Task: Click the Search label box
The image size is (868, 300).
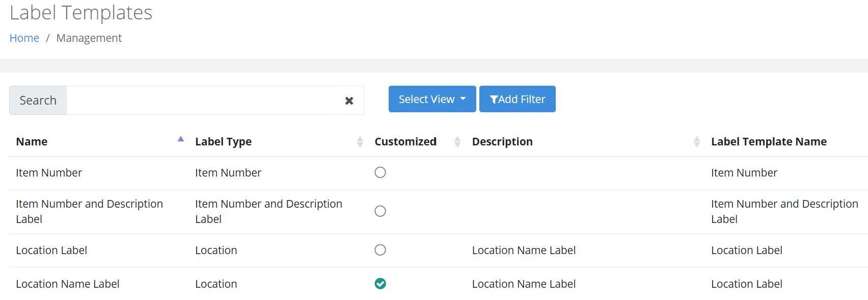Action: [x=38, y=101]
